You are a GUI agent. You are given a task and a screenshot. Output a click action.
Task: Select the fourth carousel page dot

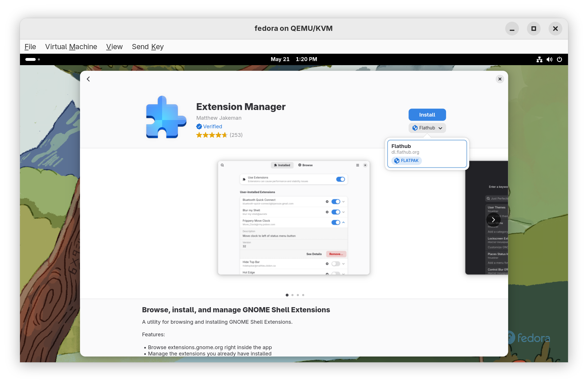pos(303,295)
